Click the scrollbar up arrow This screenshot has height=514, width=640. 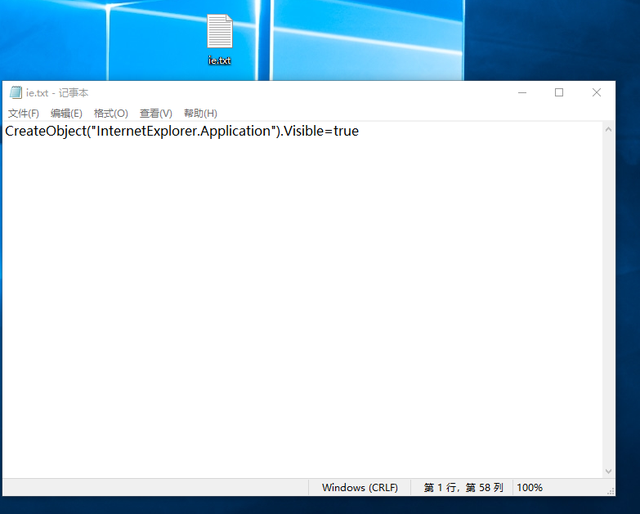pos(608,129)
